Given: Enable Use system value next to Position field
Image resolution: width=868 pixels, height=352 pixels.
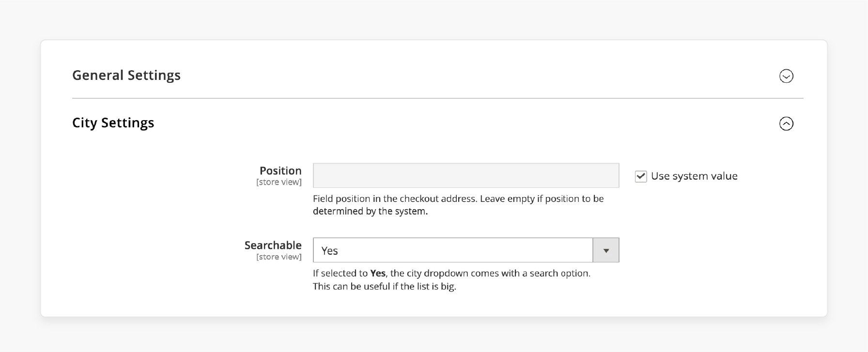Looking at the screenshot, I should pyautogui.click(x=640, y=176).
